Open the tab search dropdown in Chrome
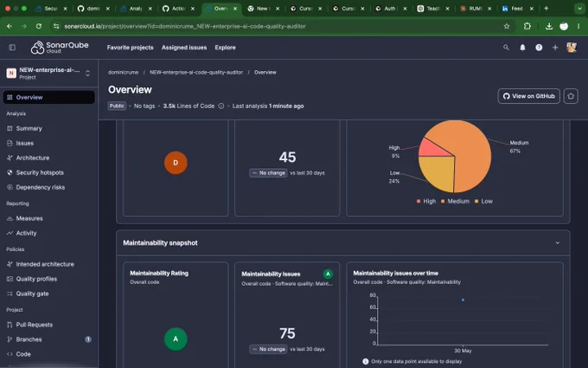Screen dimensions: 588x368 tap(579, 9)
